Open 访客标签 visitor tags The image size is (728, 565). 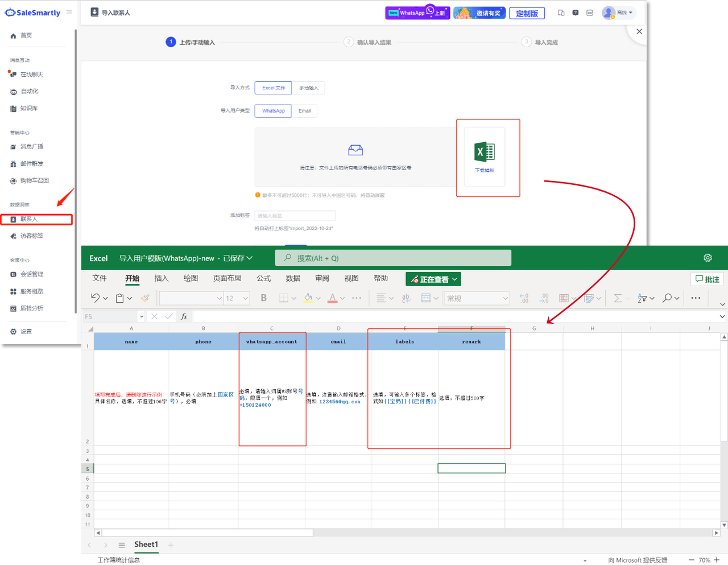tap(31, 236)
